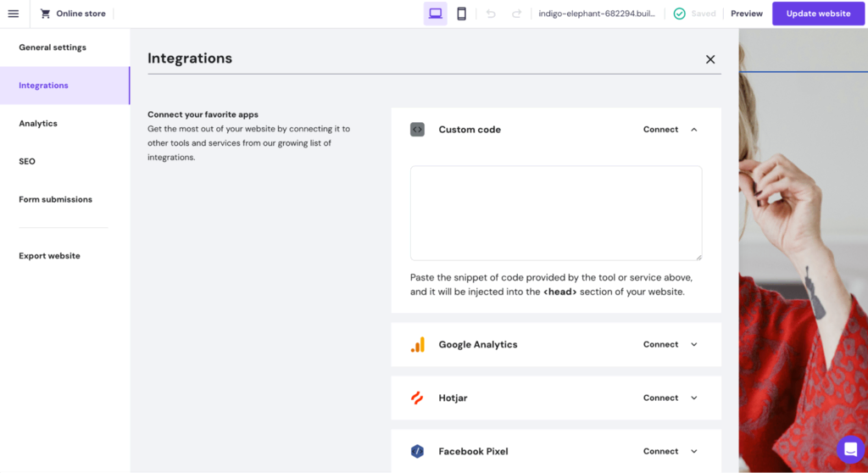Click the undo arrow icon

[x=491, y=14]
